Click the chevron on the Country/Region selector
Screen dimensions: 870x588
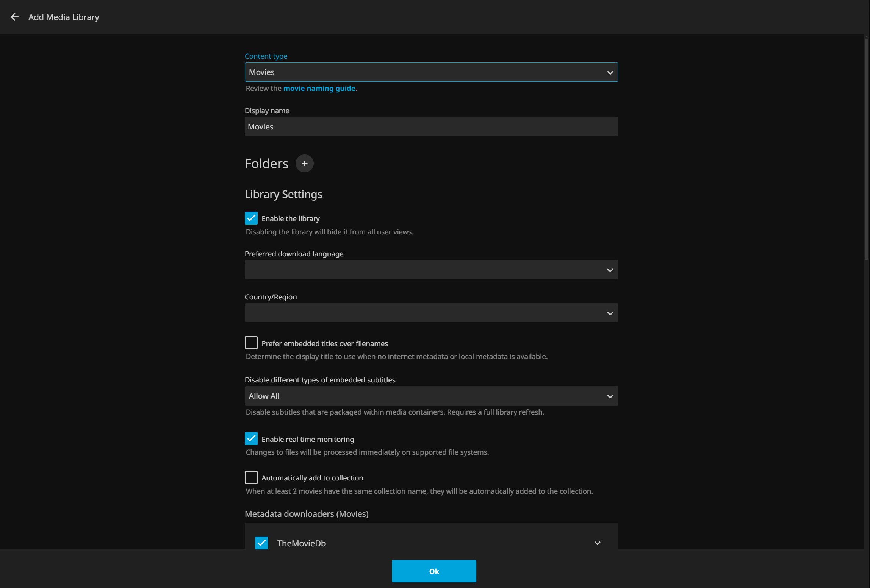[610, 313]
